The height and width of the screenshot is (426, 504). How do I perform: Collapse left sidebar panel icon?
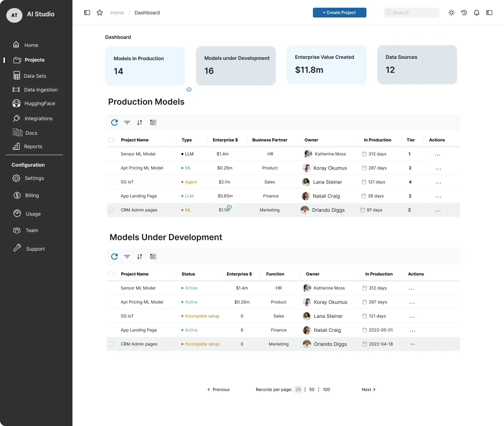[87, 13]
